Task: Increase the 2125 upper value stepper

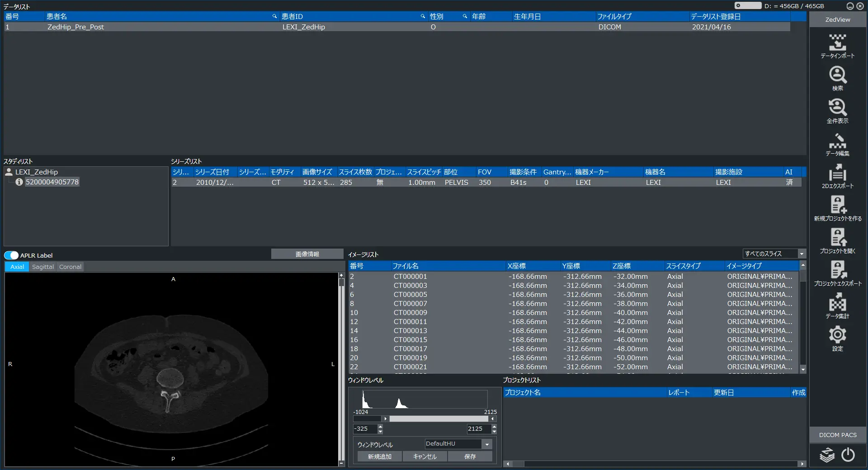Action: pos(494,426)
